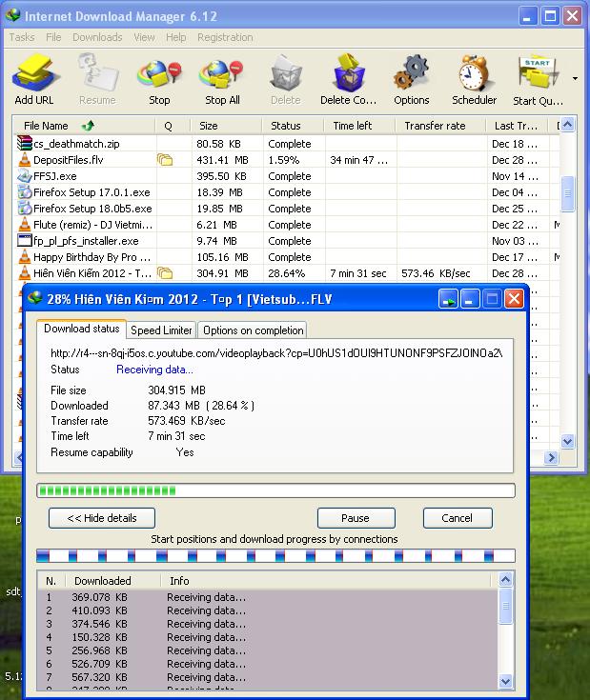Switch to the Speed Limiter tab
590x700 pixels.
coord(161,330)
